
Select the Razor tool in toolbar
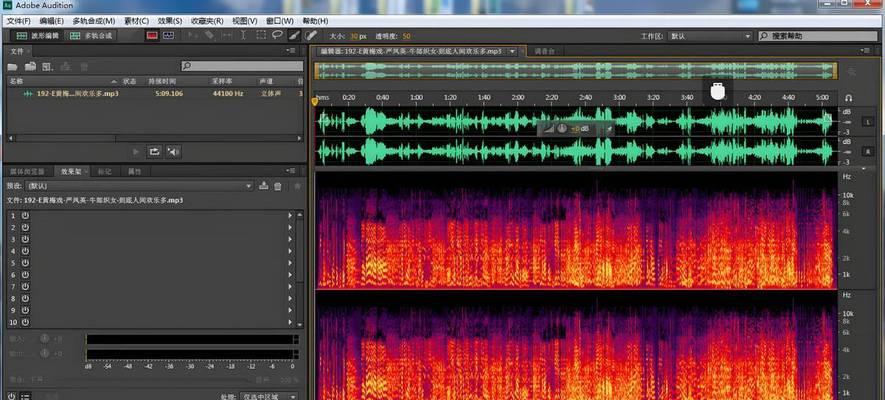pos(209,36)
